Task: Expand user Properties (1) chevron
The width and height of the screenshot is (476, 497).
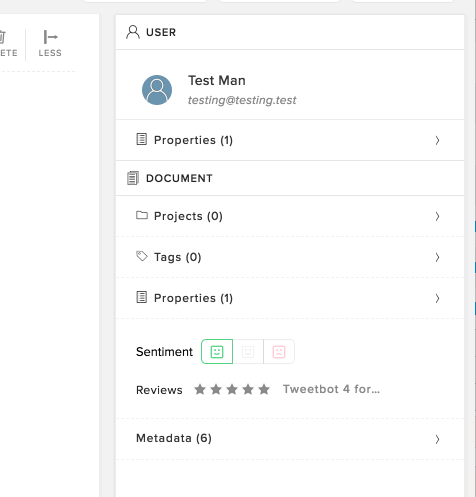Action: [x=437, y=140]
